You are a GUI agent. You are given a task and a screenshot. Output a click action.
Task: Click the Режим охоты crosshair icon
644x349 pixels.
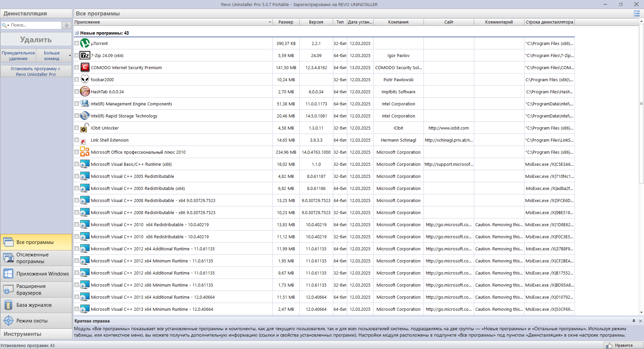tap(8, 320)
